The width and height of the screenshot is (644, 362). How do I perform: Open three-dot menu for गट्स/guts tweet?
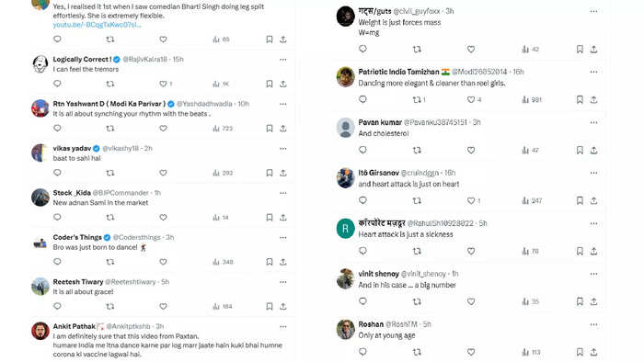coord(593,11)
